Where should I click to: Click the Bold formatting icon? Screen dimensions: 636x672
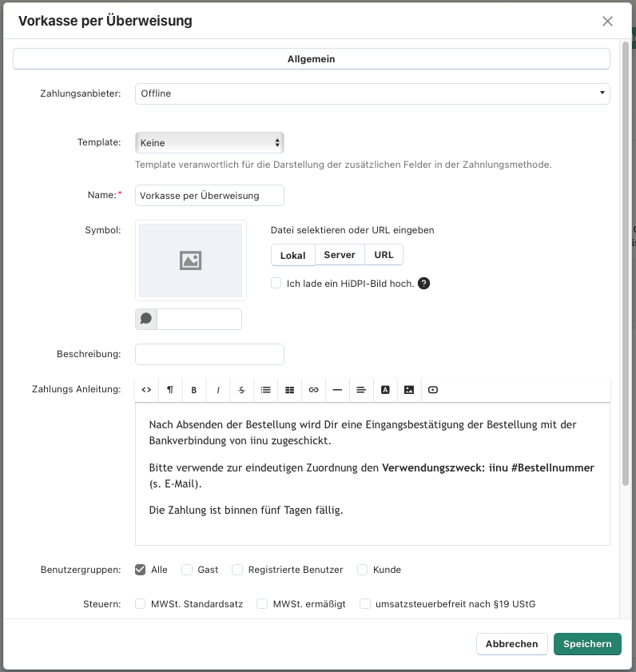coord(194,390)
